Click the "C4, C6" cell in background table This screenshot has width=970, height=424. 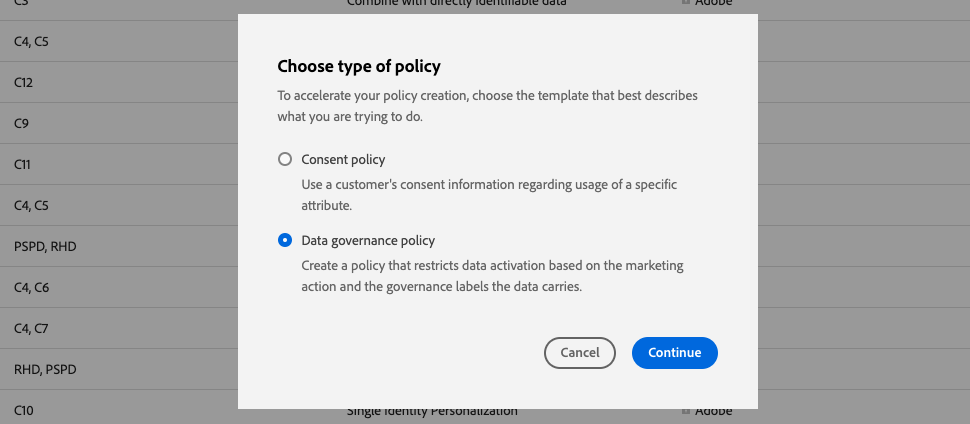[32, 287]
